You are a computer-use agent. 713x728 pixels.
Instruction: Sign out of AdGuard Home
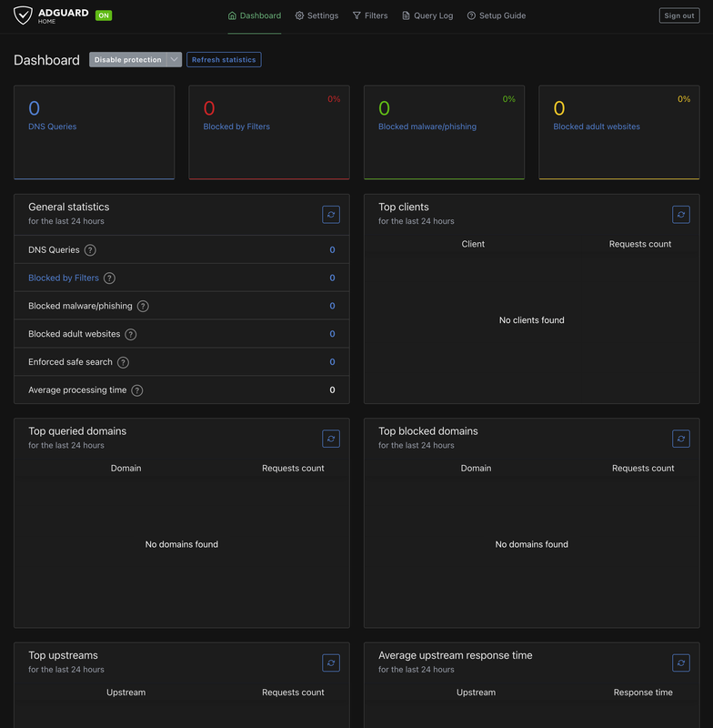pyautogui.click(x=679, y=15)
